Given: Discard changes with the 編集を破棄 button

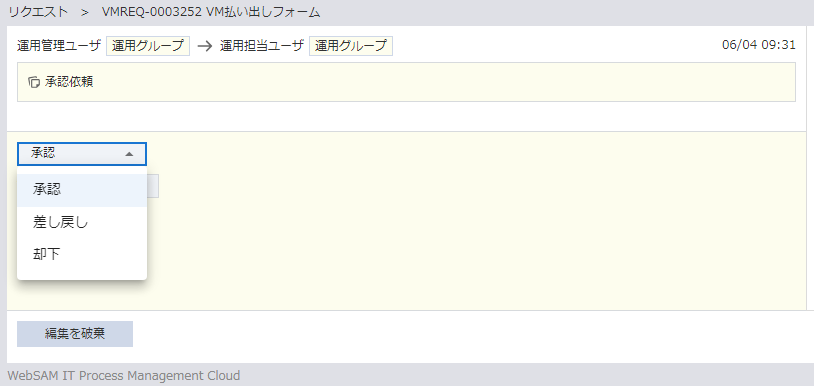Looking at the screenshot, I should pos(75,334).
